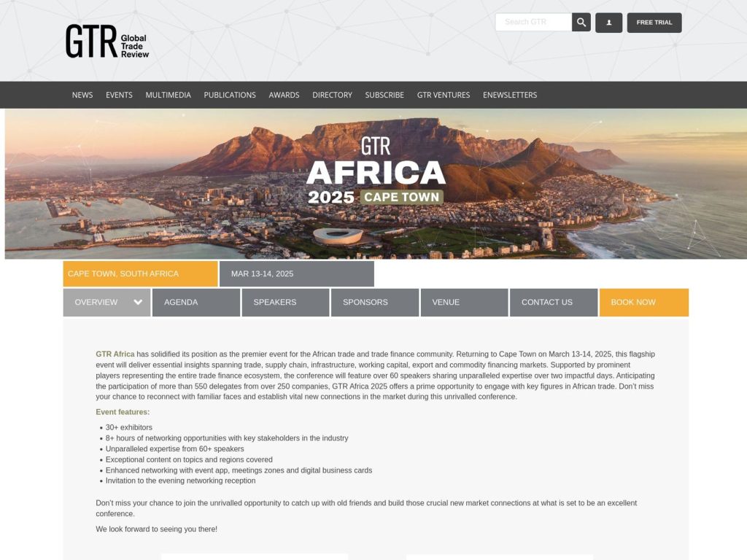747x560 pixels.
Task: Expand the OVERVIEW dropdown chevron
Action: 136,302
